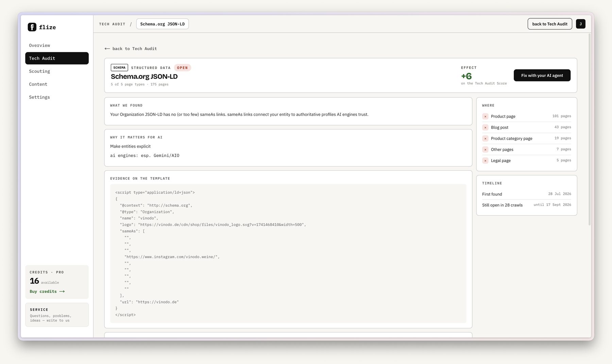Click the red x icon beside Other pages
The width and height of the screenshot is (612, 364).
(485, 150)
